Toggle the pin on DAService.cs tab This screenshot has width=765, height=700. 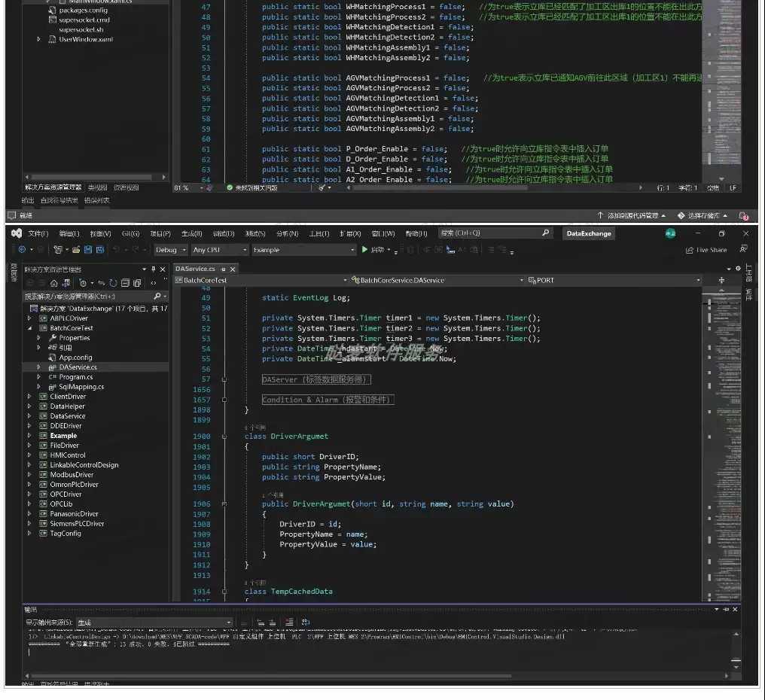(224, 269)
